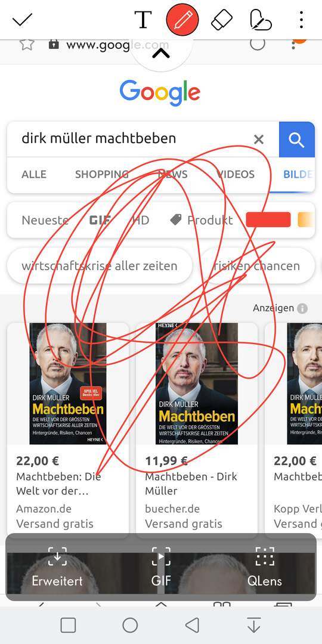Switch to the ALLE tab
Viewport: 322px width, 644px height.
tap(34, 174)
